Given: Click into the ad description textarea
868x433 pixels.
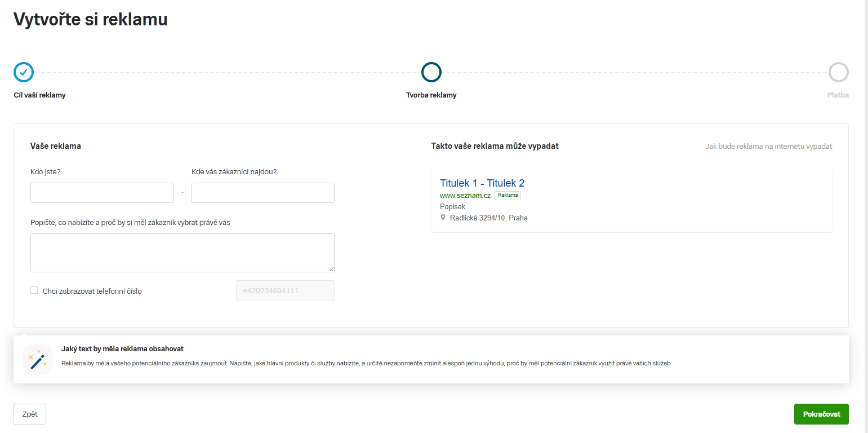Looking at the screenshot, I should click(182, 253).
